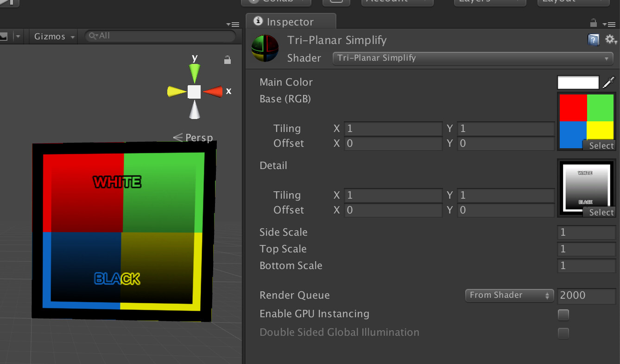Screen dimensions: 620x364
Task: Open the Tri-Planar Simplify shader dropdown
Action: click(473, 58)
